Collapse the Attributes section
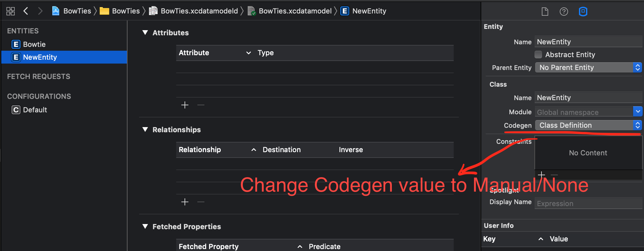 (145, 33)
